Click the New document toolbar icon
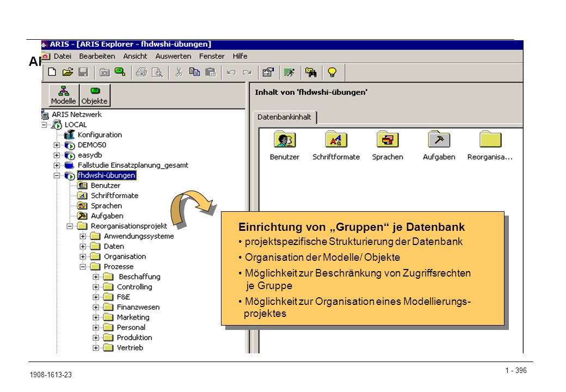566x392 pixels. pos(52,72)
